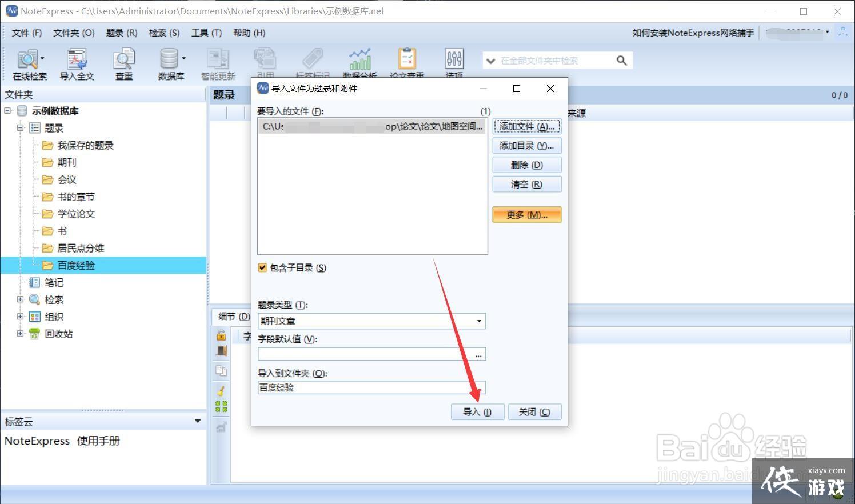
Task: Switch to the 细节 (D) tab
Action: tap(233, 317)
